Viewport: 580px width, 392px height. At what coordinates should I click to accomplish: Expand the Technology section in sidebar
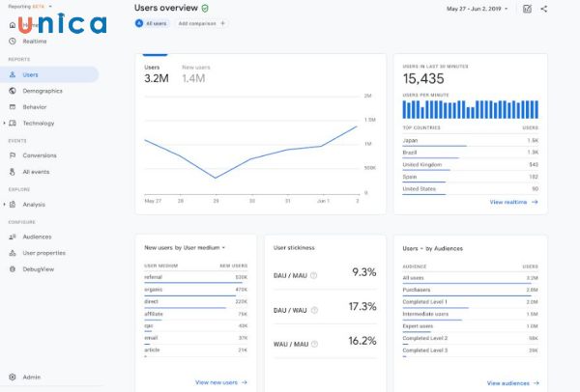(x=5, y=123)
